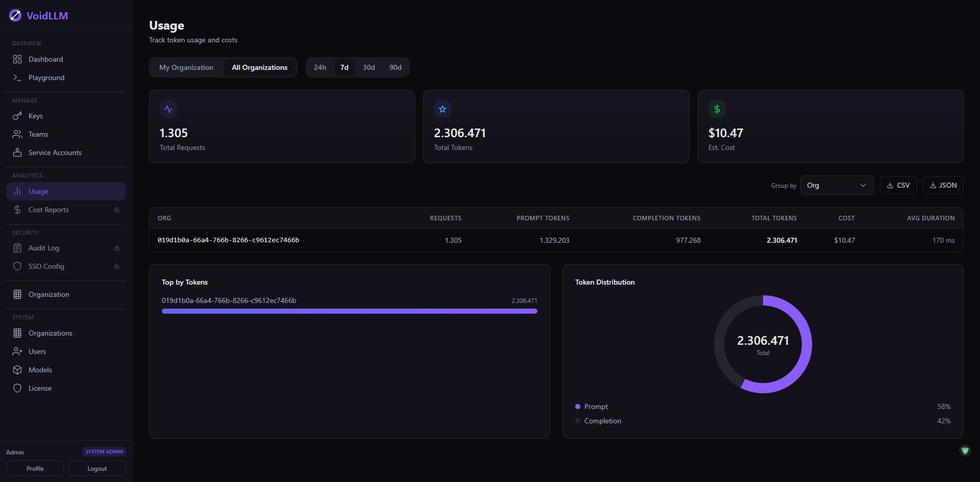
Task: Open Dashboard via its grid icon
Action: pyautogui.click(x=17, y=59)
